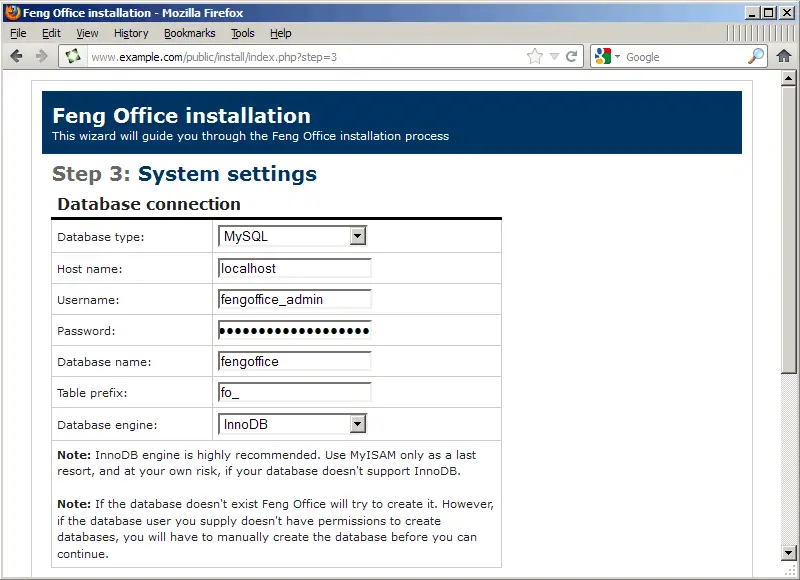Close the Firefox window
The image size is (800, 580).
(787, 13)
